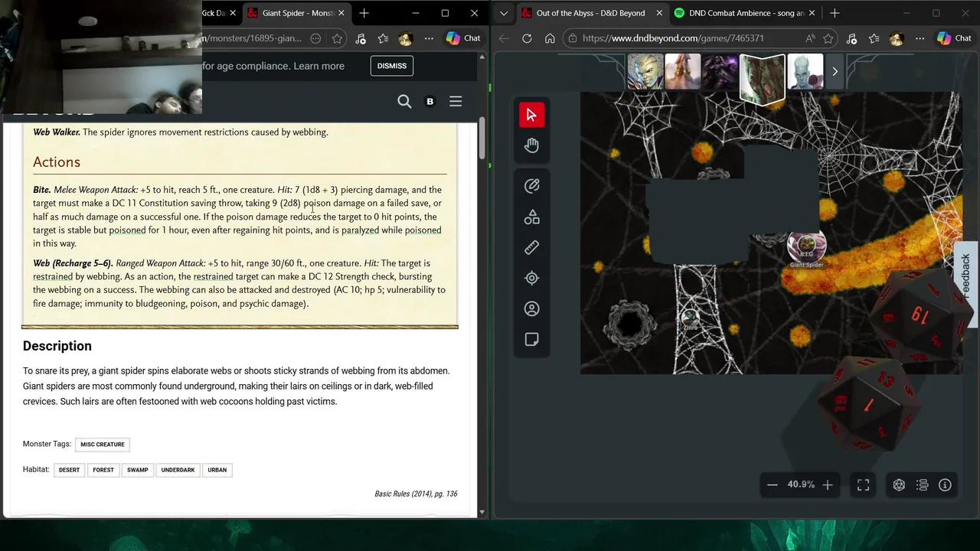Open media control icon in left window
The image size is (980, 551).
click(x=360, y=38)
